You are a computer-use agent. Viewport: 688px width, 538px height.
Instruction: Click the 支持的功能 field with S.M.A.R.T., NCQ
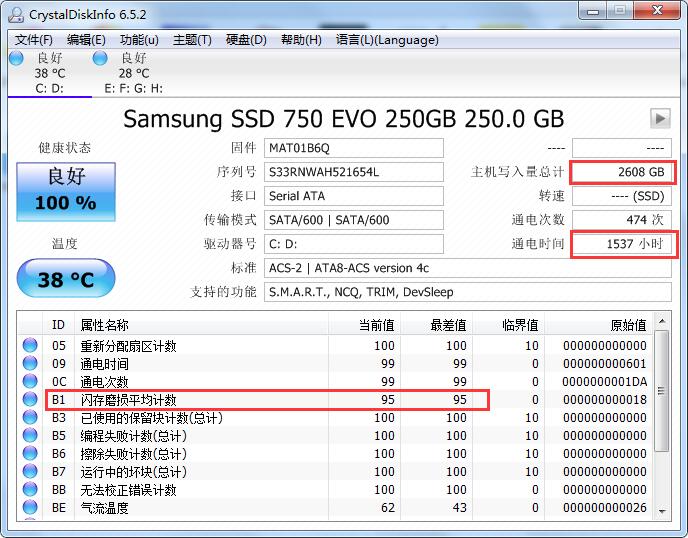[468, 292]
